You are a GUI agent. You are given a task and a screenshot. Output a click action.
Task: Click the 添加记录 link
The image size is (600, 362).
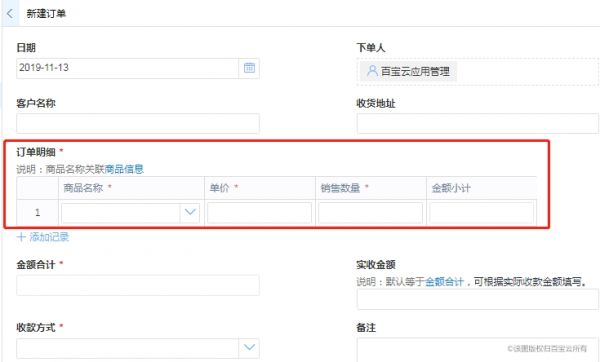pos(49,237)
